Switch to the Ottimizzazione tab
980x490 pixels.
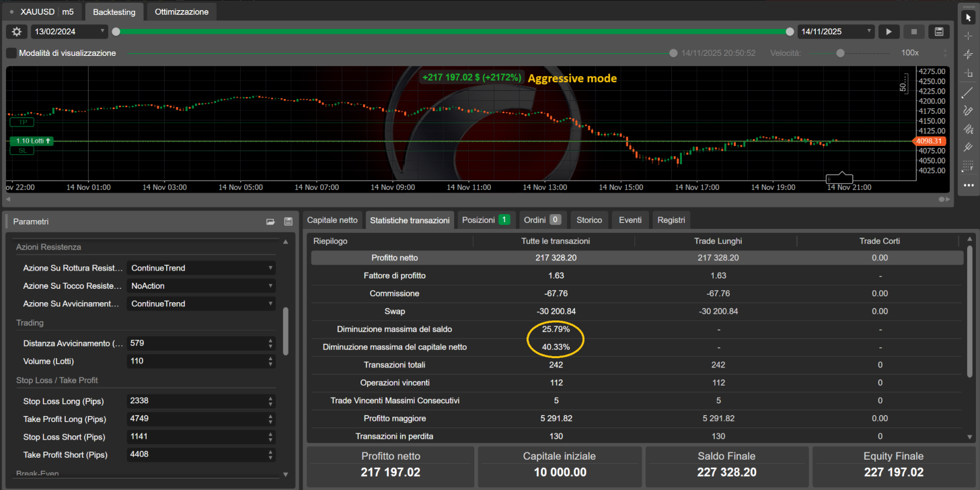[182, 12]
